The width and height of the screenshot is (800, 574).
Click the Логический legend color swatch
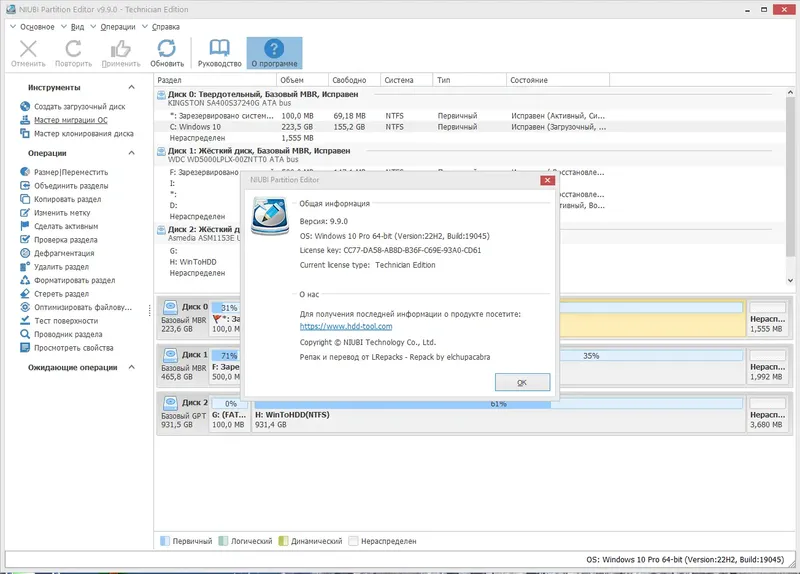point(223,541)
